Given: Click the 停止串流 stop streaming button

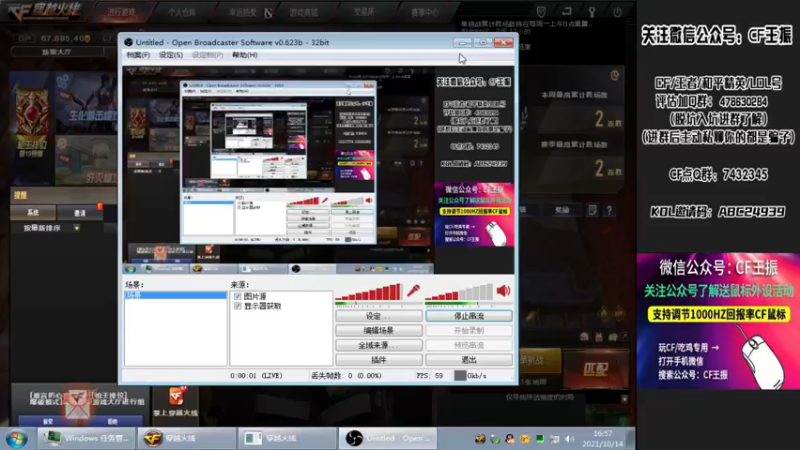Looking at the screenshot, I should point(469,316).
